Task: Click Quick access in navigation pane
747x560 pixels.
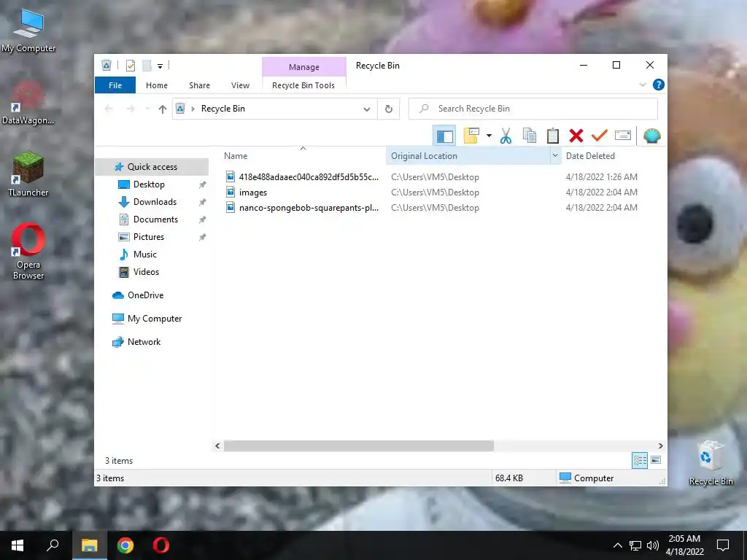Action: (x=152, y=167)
